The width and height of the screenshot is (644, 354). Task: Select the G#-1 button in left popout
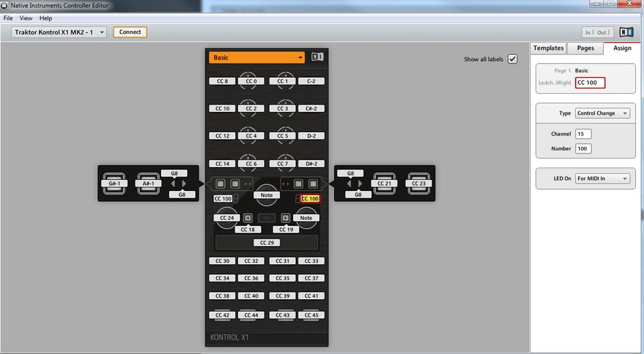point(114,184)
